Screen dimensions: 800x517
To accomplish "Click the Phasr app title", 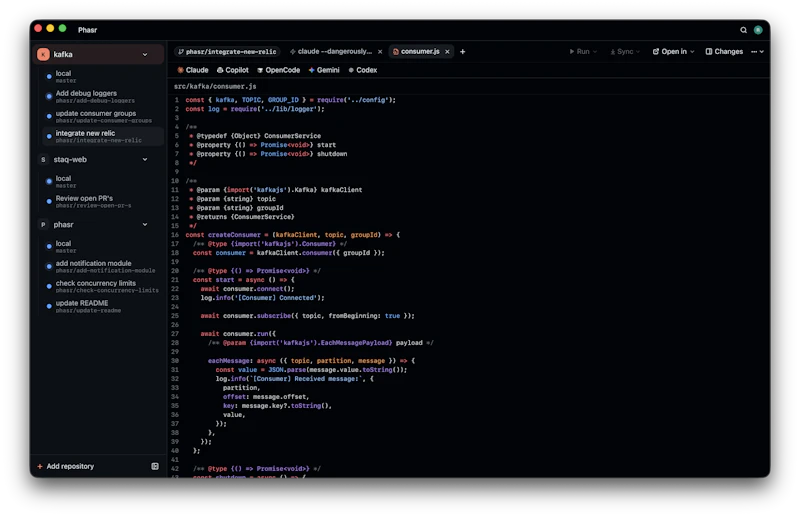I will (87, 30).
